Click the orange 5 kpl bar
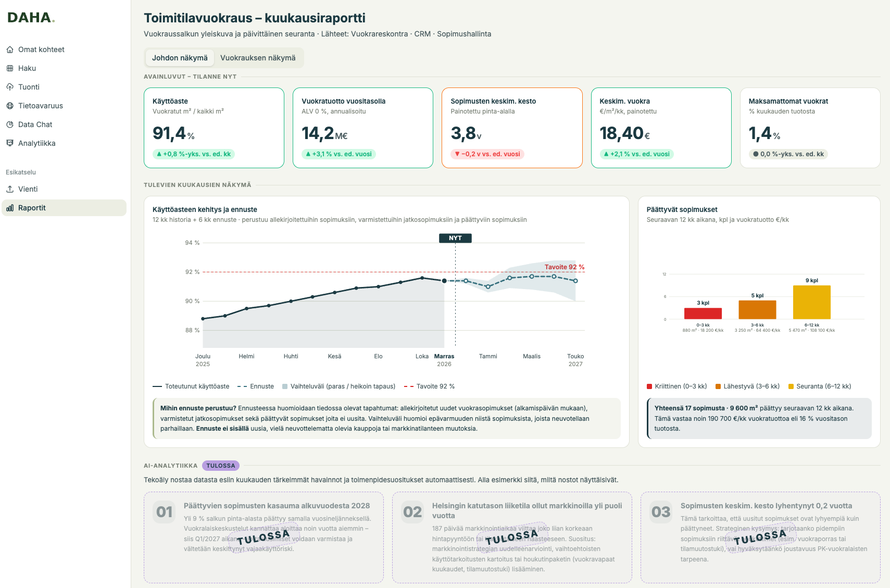 [x=757, y=310]
